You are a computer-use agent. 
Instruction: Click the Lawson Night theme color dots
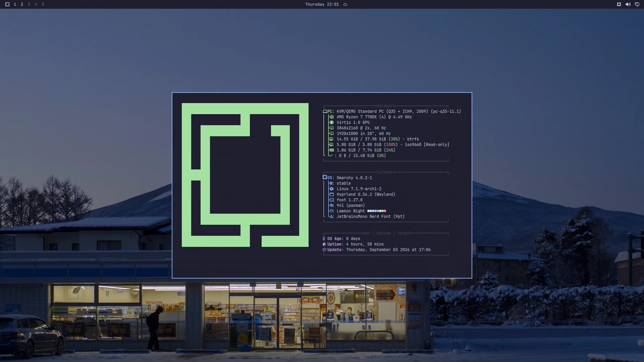(x=377, y=211)
